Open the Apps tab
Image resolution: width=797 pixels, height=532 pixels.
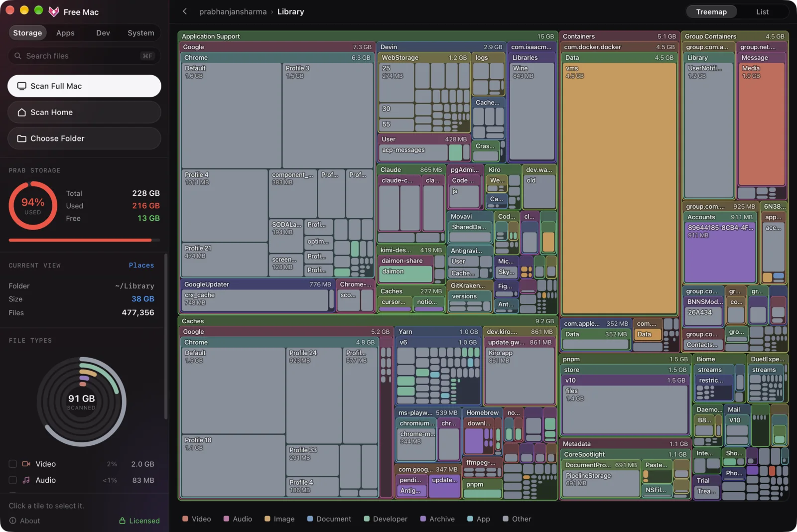(x=65, y=33)
